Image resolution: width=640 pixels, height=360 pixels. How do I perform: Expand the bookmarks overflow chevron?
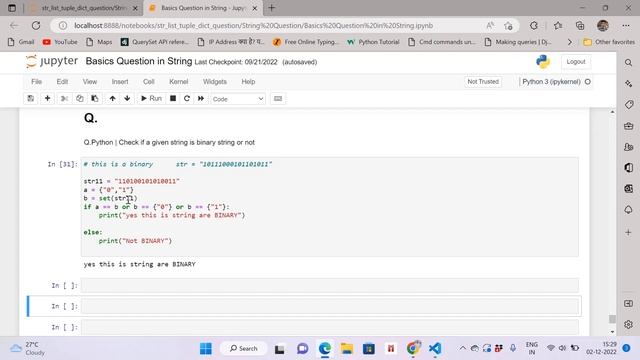[x=569, y=42]
